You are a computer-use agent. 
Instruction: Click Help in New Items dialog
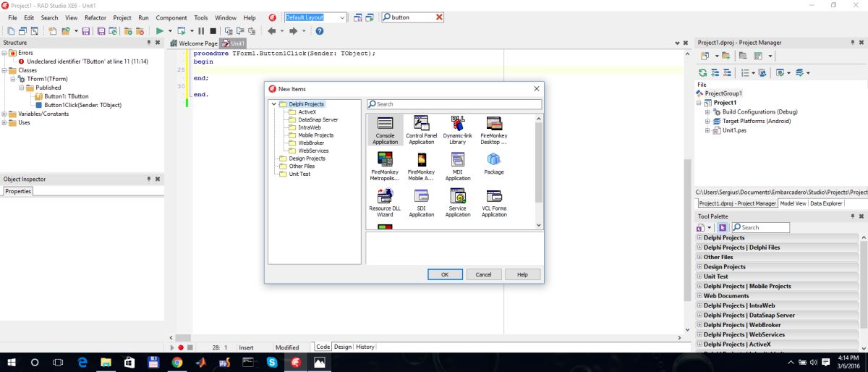click(x=522, y=274)
